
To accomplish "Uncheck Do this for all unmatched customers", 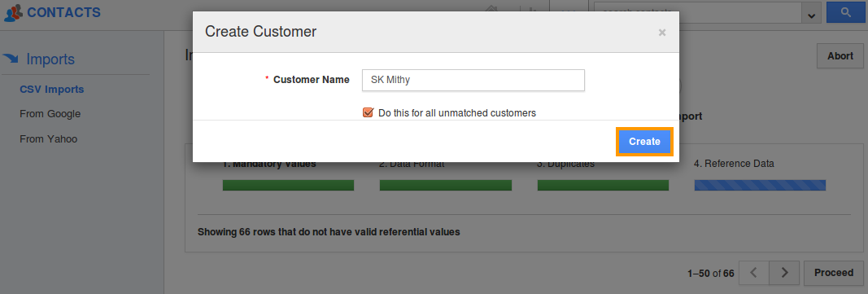I will coord(369,113).
